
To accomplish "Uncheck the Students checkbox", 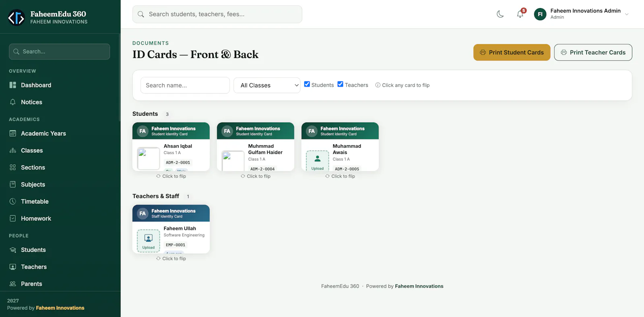I will [x=307, y=84].
